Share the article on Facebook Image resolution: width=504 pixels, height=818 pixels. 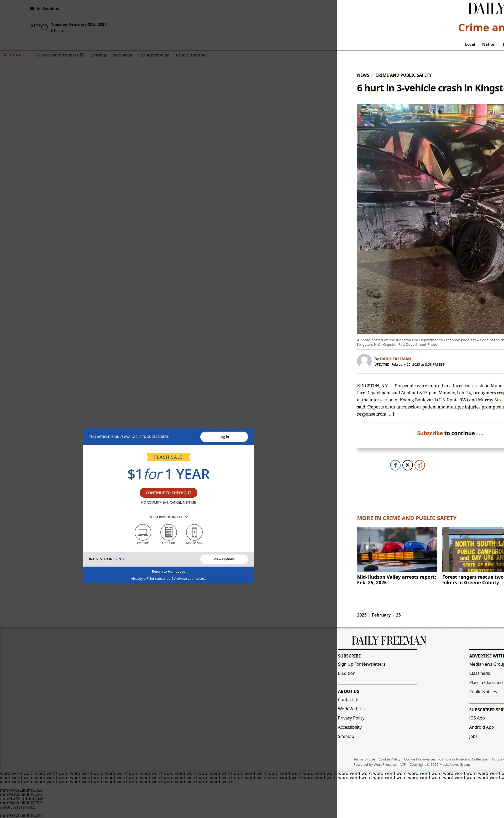click(x=395, y=465)
